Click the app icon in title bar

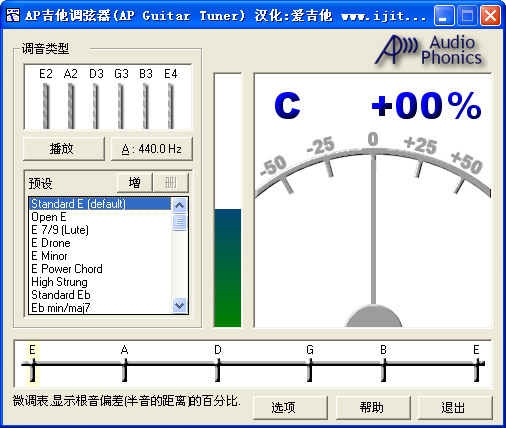coord(13,15)
